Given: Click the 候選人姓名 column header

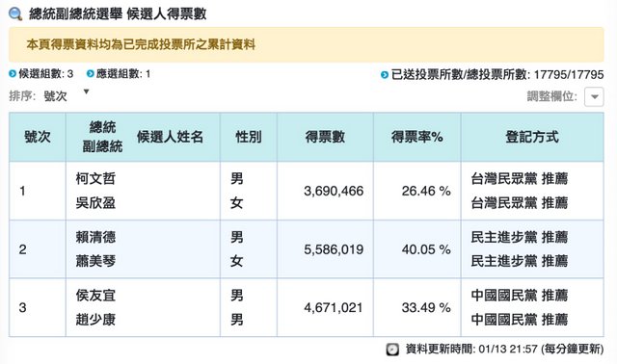Looking at the screenshot, I should pyautogui.click(x=170, y=137).
